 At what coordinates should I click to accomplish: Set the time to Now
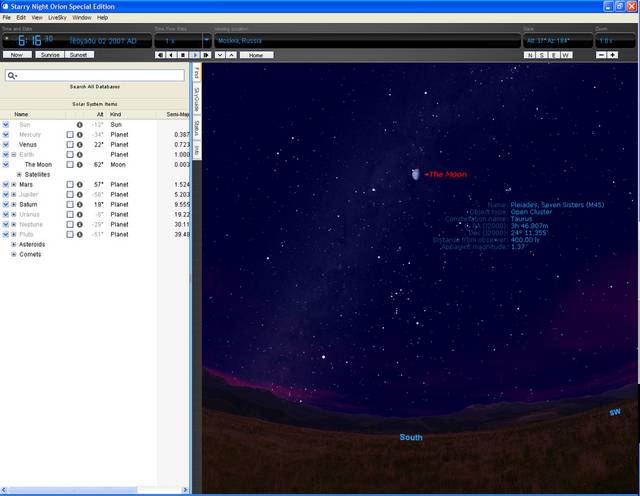(x=17, y=55)
